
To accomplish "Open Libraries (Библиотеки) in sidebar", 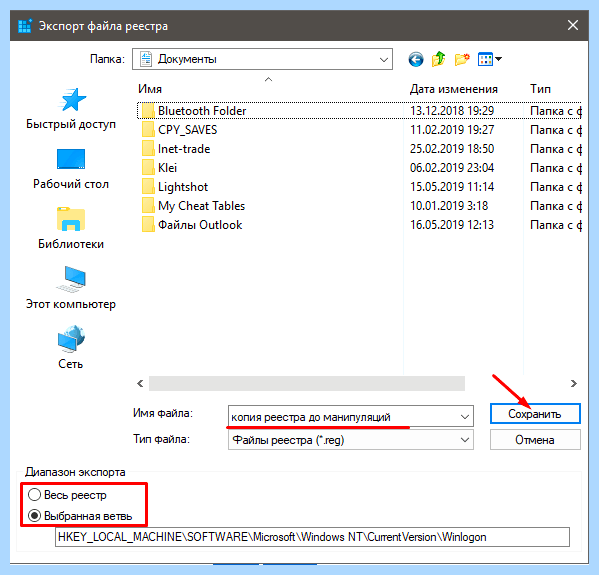I will pyautogui.click(x=71, y=228).
